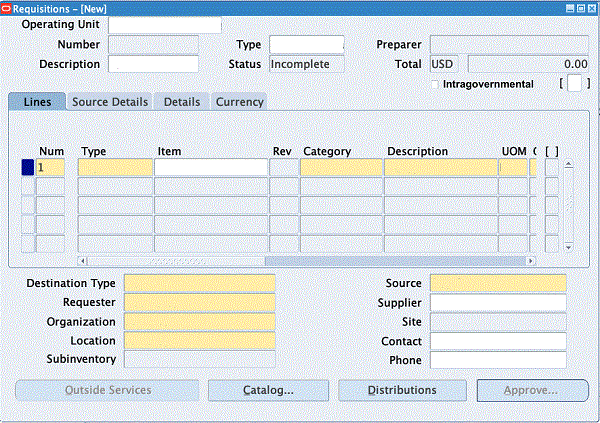
Task: Click the Rev cell in line 1
Action: [x=284, y=167]
